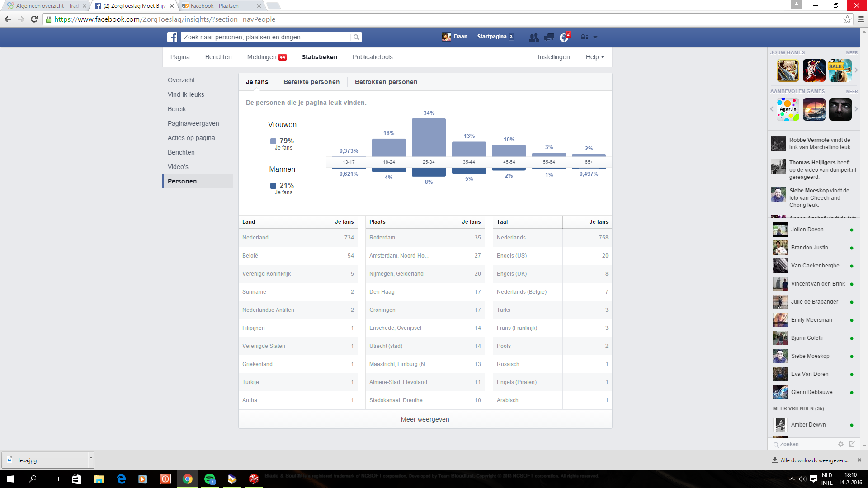Screen dimensions: 868x488
Task: Click the Vrouwen legend color swatch
Action: (273, 141)
